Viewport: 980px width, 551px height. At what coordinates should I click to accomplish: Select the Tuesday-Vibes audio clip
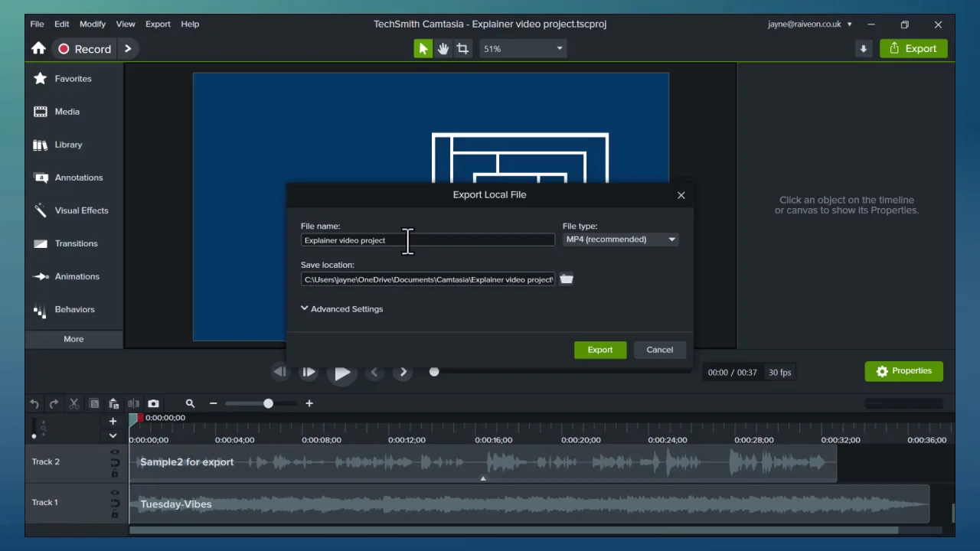pos(530,504)
